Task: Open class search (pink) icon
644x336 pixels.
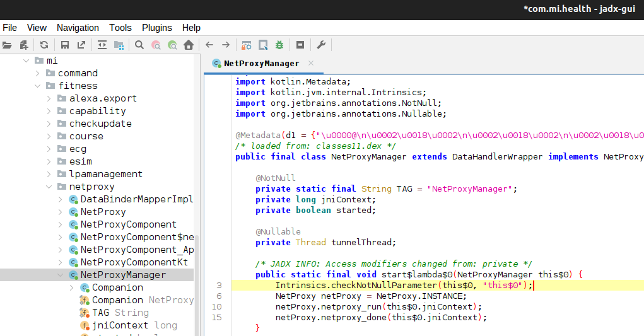Action: point(156,45)
